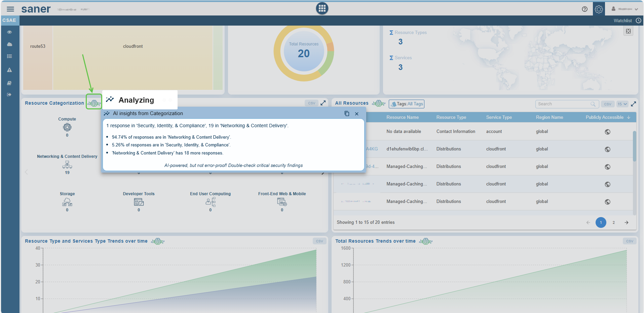The height and width of the screenshot is (313, 644).
Task: Go to page 2 of results
Action: (x=613, y=222)
